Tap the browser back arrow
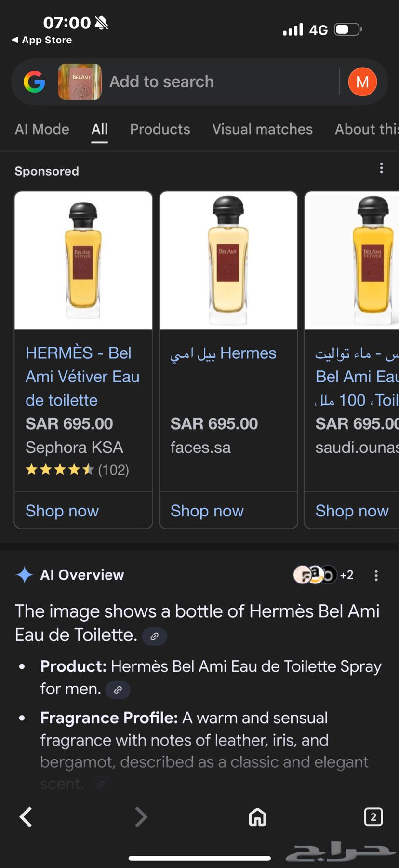Screen dimensions: 399x868 (x=26, y=817)
